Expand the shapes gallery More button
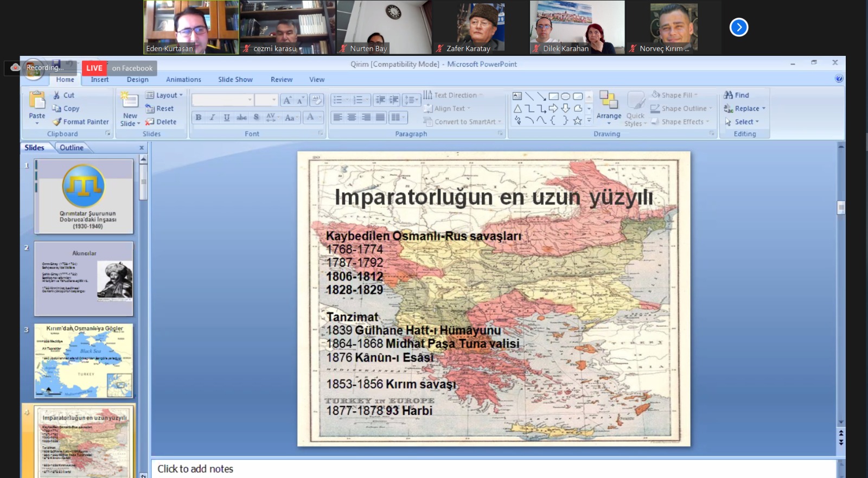 [x=589, y=120]
